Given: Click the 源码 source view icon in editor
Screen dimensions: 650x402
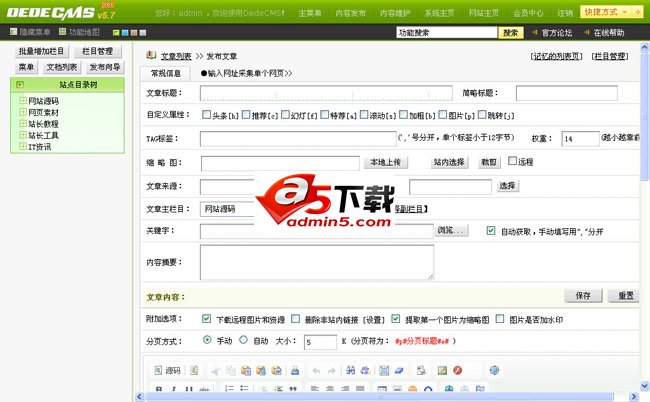Looking at the screenshot, I should coord(158,371).
